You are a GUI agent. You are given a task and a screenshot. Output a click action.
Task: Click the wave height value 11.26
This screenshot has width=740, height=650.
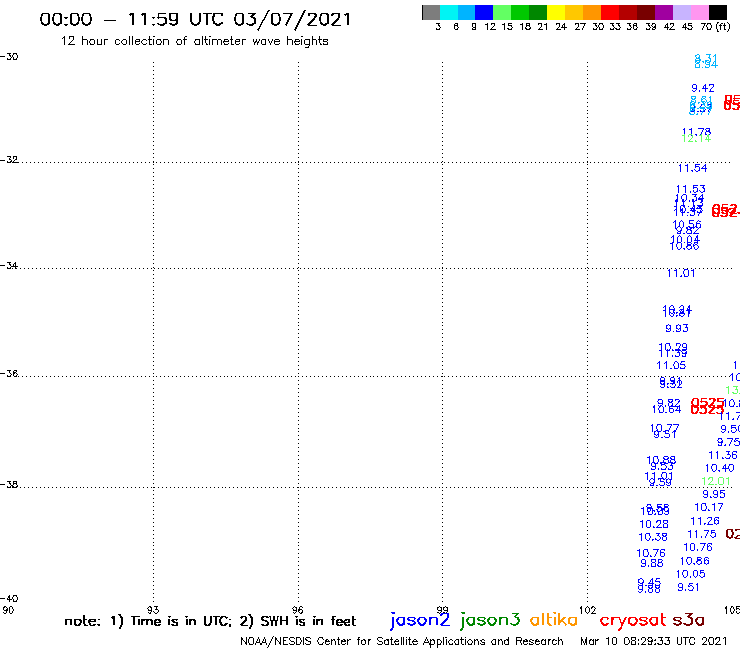coord(705,521)
